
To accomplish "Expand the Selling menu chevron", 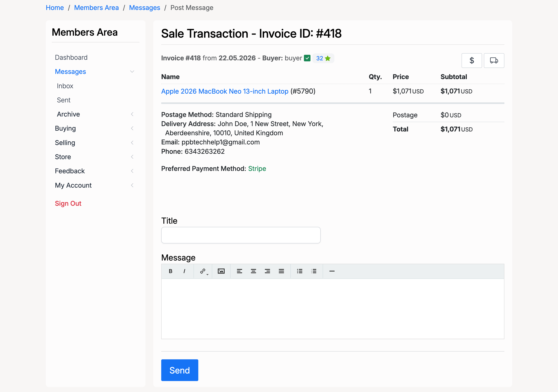I will pos(132,143).
